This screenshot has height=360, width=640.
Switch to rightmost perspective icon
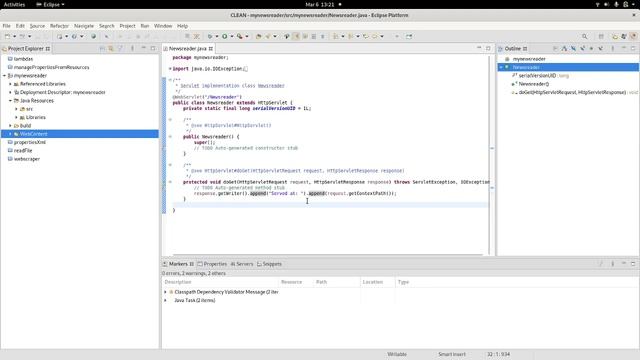click(x=633, y=36)
